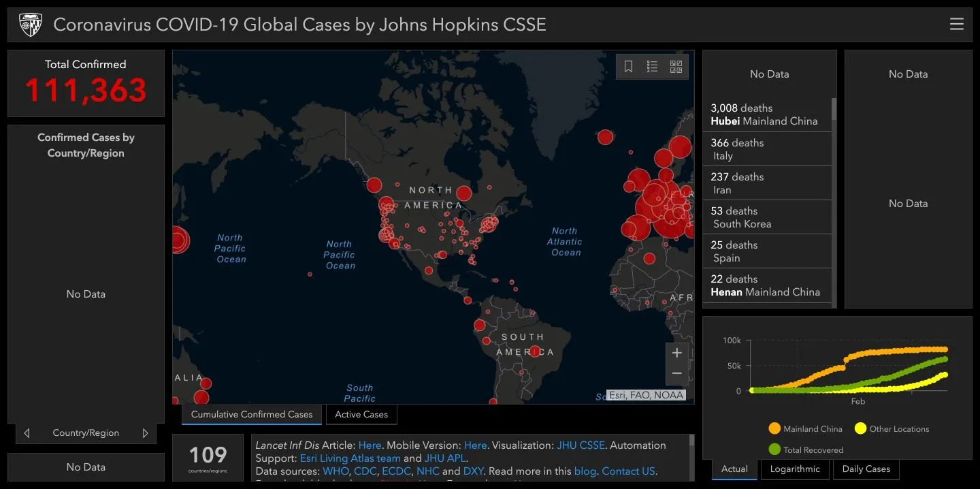Open the WHO data source link
Image resolution: width=980 pixels, height=489 pixels.
(x=335, y=471)
